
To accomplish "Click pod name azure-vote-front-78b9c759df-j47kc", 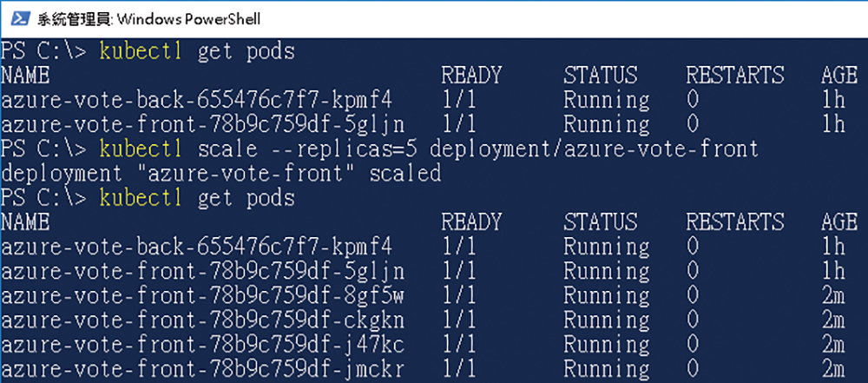I will click(202, 344).
